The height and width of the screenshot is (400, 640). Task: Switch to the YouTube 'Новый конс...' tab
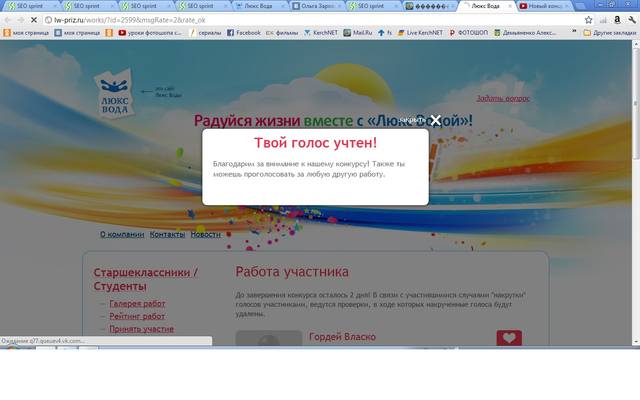(x=546, y=6)
